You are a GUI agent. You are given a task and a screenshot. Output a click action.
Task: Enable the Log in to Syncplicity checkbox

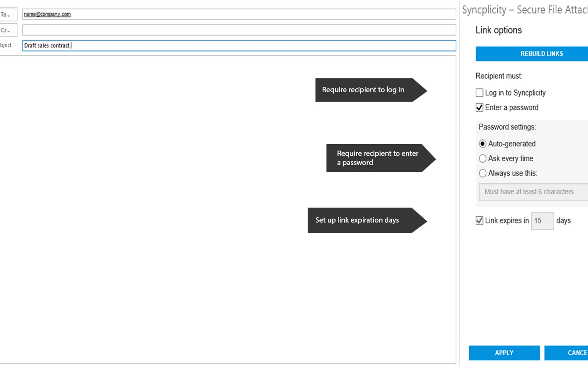tap(479, 93)
